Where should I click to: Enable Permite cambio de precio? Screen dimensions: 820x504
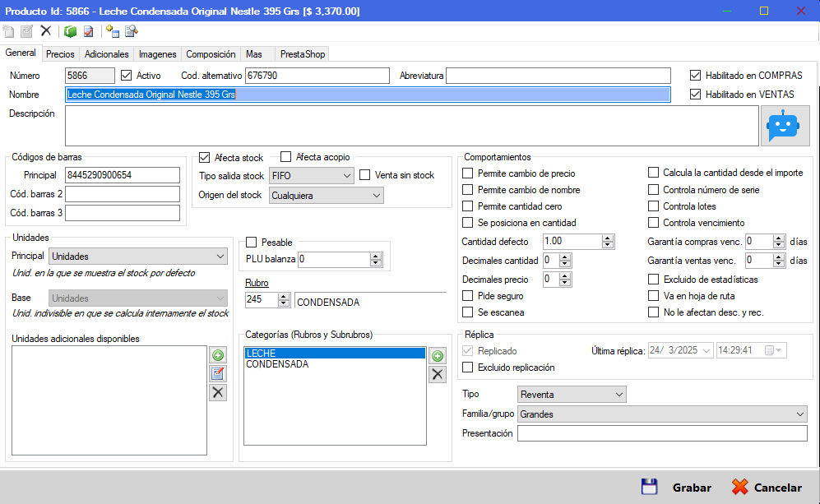coord(467,173)
